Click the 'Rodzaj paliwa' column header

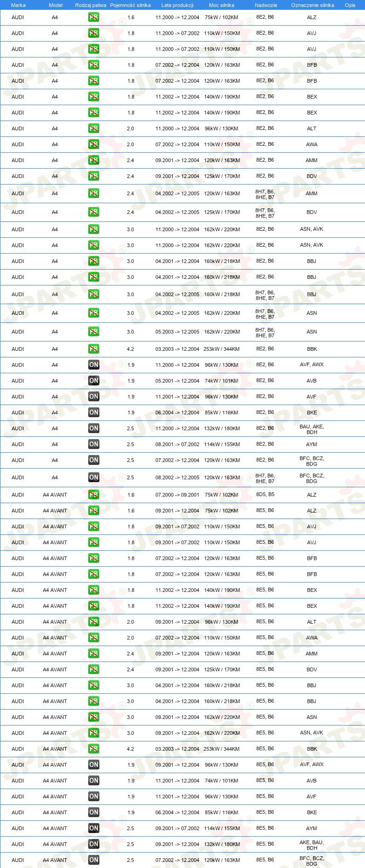coord(91,5)
